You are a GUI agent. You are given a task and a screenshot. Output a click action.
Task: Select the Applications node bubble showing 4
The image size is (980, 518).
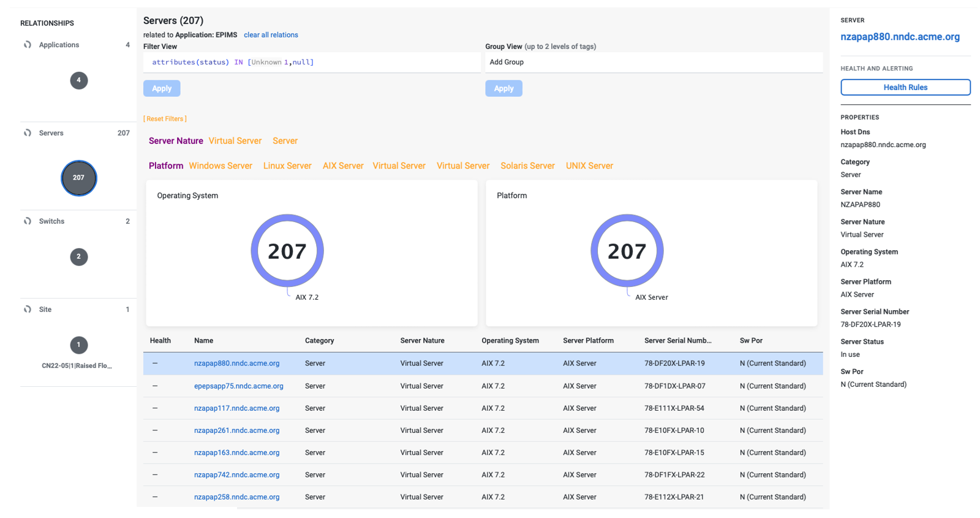(78, 80)
